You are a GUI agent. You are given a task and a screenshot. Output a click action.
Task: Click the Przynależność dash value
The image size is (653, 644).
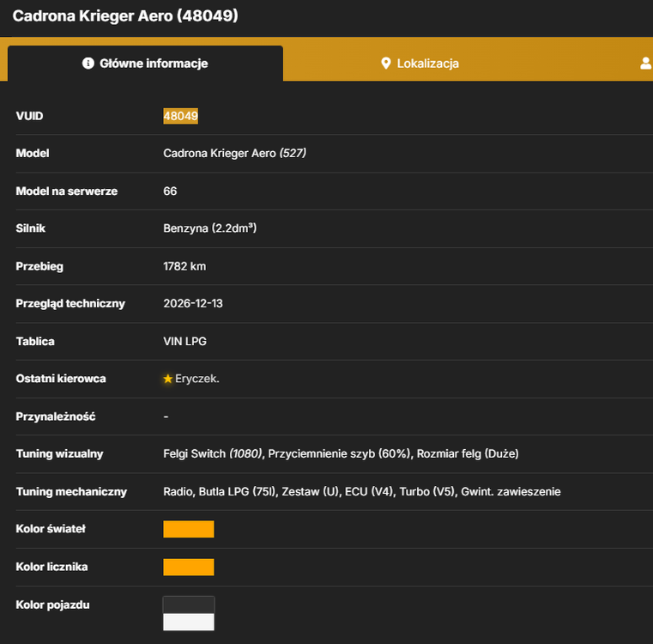tap(166, 416)
